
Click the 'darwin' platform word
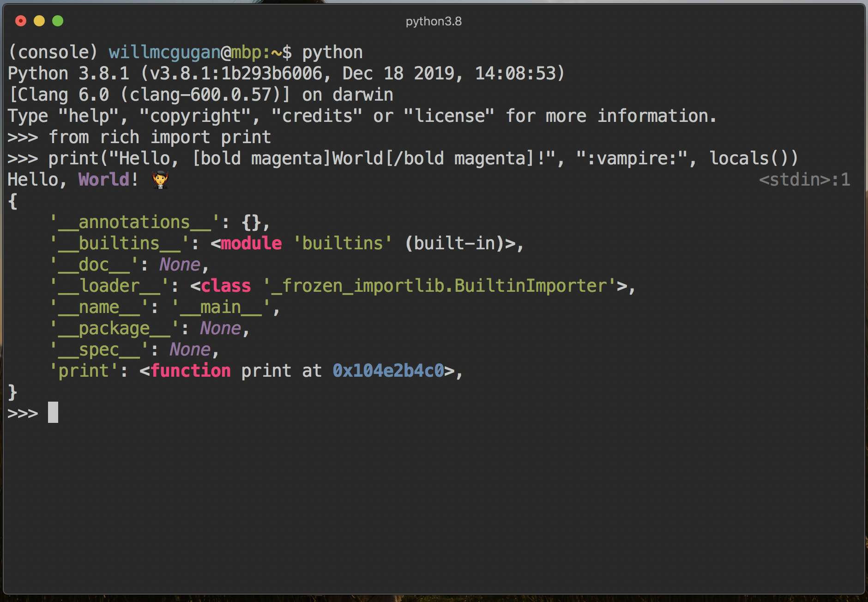coord(363,95)
